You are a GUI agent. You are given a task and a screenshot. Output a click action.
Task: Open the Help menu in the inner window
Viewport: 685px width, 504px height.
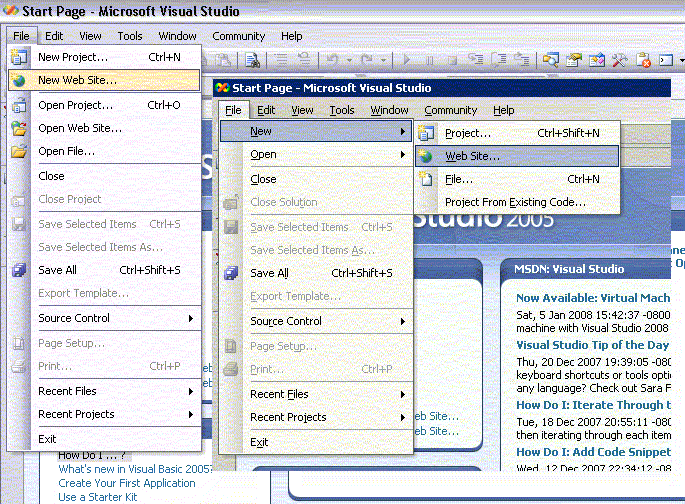click(503, 110)
